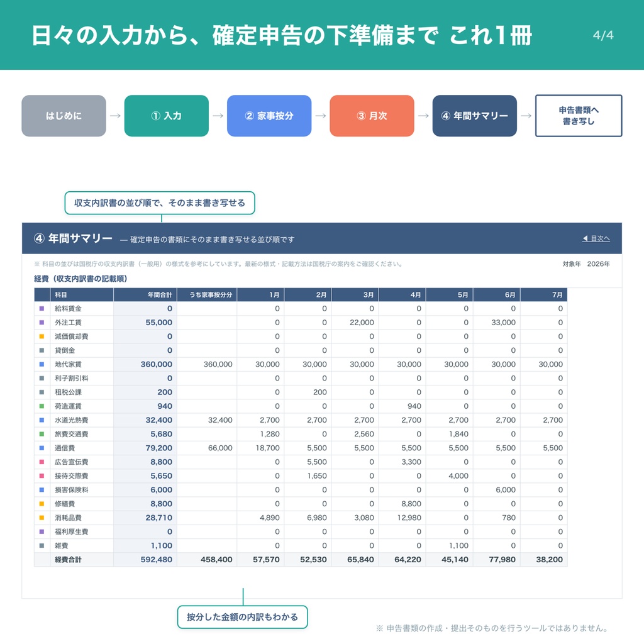Click the はじめに step button
The width and height of the screenshot is (644, 644).
[x=64, y=116]
